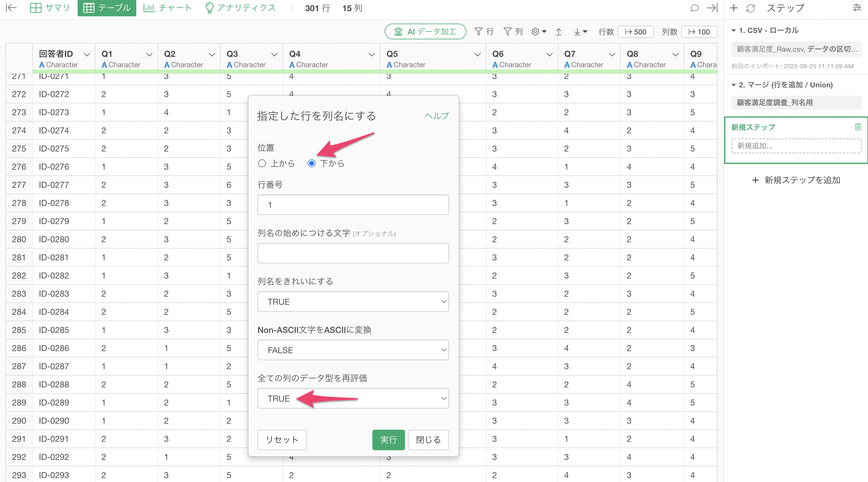Add a step with the plus icon
Image resolution: width=868 pixels, height=482 pixels.
click(x=734, y=8)
